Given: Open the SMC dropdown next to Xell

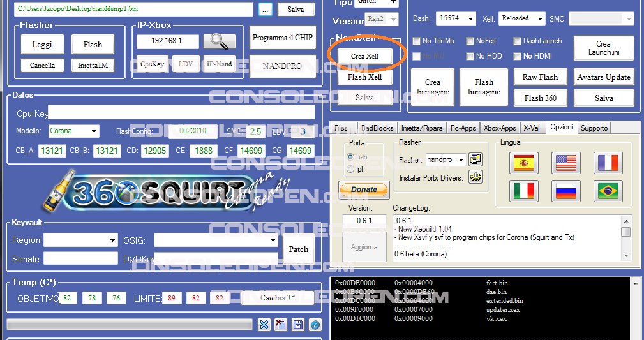Looking at the screenshot, I should [602, 19].
